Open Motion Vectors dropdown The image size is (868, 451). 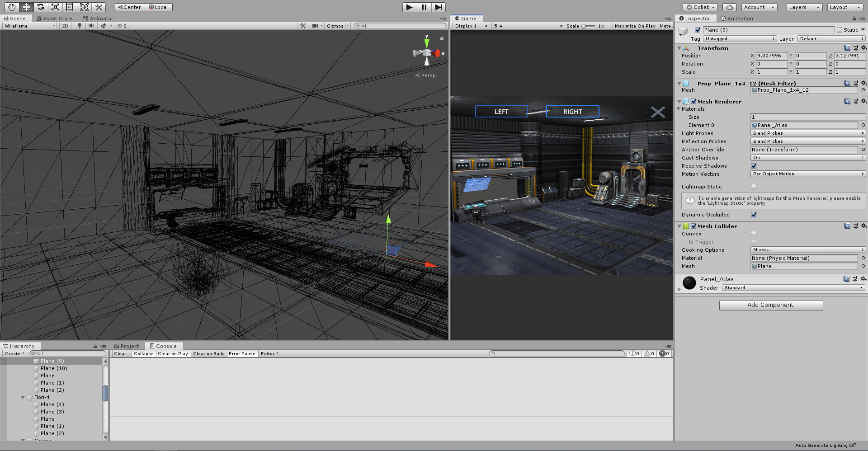click(808, 174)
